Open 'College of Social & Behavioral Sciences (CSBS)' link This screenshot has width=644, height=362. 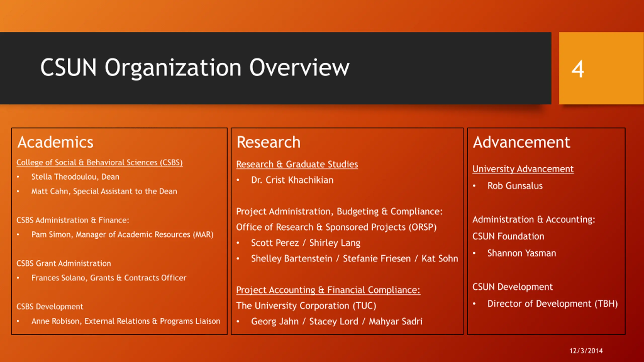pyautogui.click(x=100, y=163)
